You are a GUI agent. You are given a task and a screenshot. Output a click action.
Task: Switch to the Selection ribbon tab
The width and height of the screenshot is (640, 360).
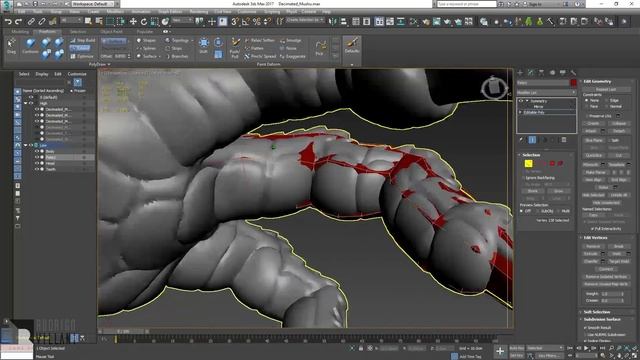pyautogui.click(x=78, y=31)
